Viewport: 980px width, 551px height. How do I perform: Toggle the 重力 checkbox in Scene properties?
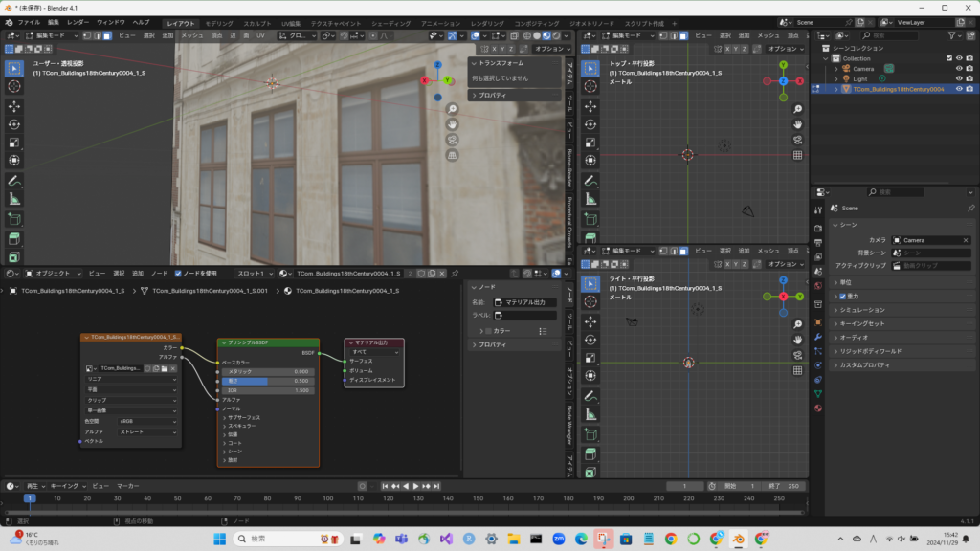pyautogui.click(x=843, y=297)
